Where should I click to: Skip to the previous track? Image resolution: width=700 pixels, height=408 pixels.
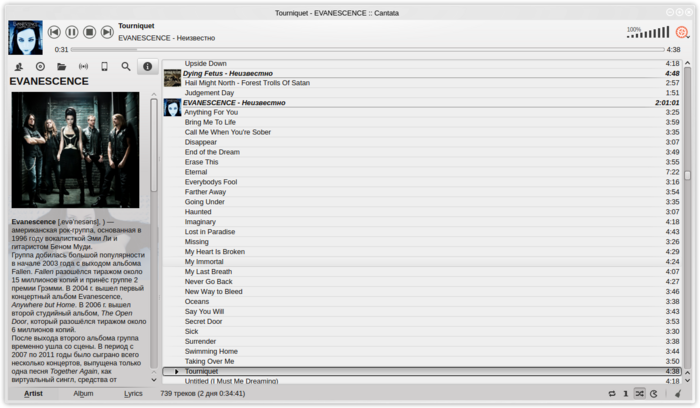point(54,32)
